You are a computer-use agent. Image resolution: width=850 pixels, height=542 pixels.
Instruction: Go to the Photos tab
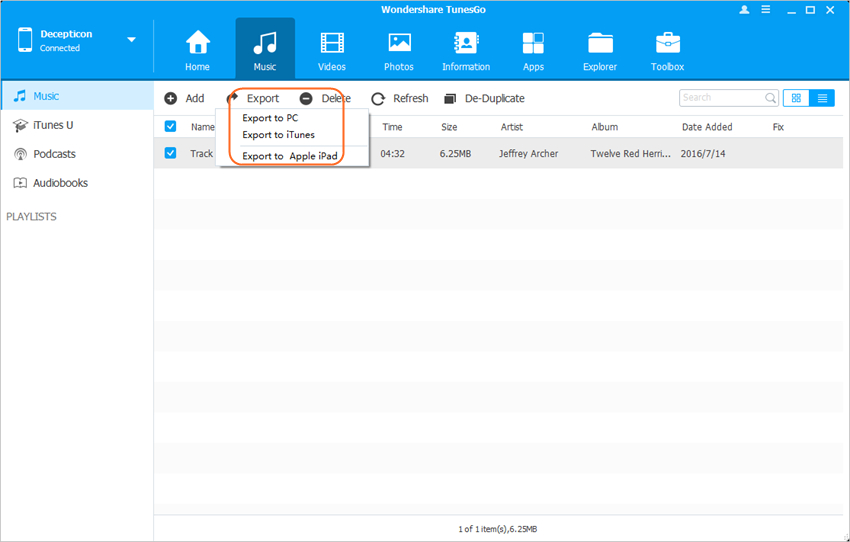[399, 51]
